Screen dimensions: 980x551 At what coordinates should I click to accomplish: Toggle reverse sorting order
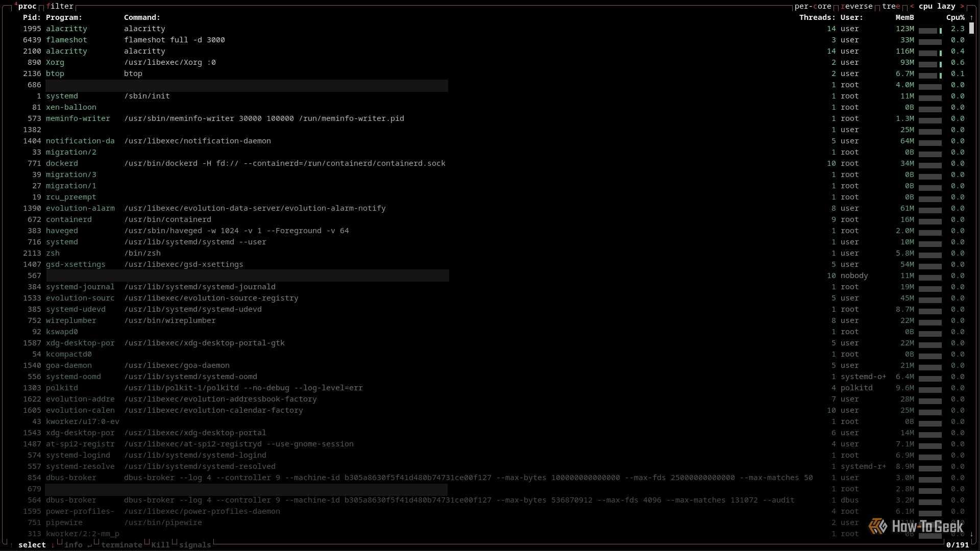click(856, 6)
